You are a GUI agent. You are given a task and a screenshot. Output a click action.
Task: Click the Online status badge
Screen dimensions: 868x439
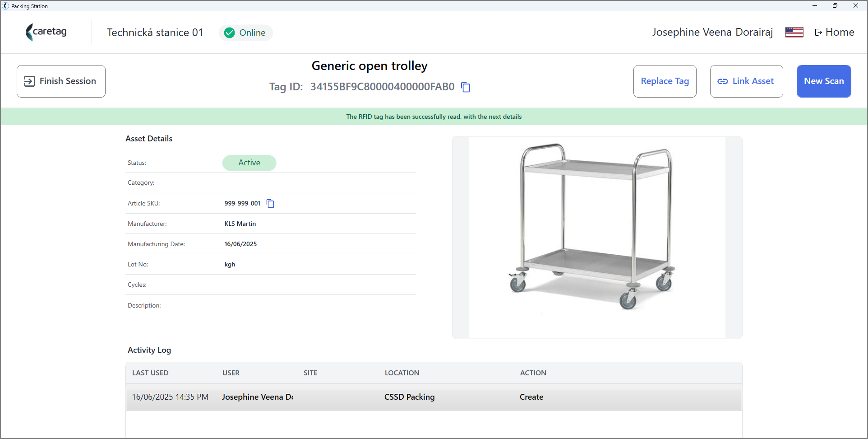(x=246, y=33)
